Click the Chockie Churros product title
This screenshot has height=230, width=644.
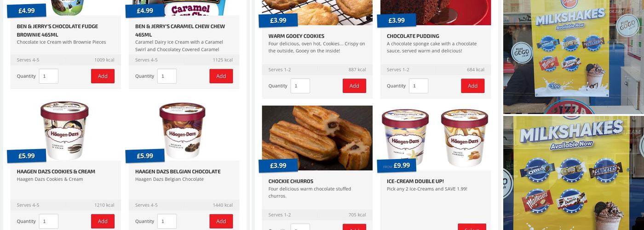pos(291,181)
